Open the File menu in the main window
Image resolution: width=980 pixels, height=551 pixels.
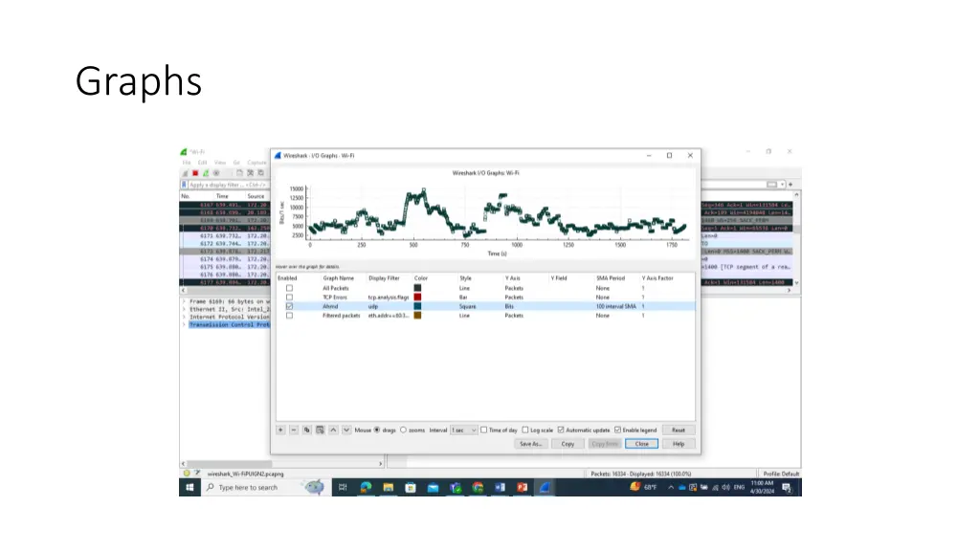(187, 163)
